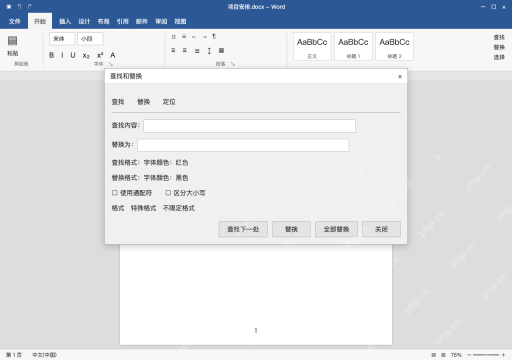Click the 不限定格式 button

click(179, 208)
